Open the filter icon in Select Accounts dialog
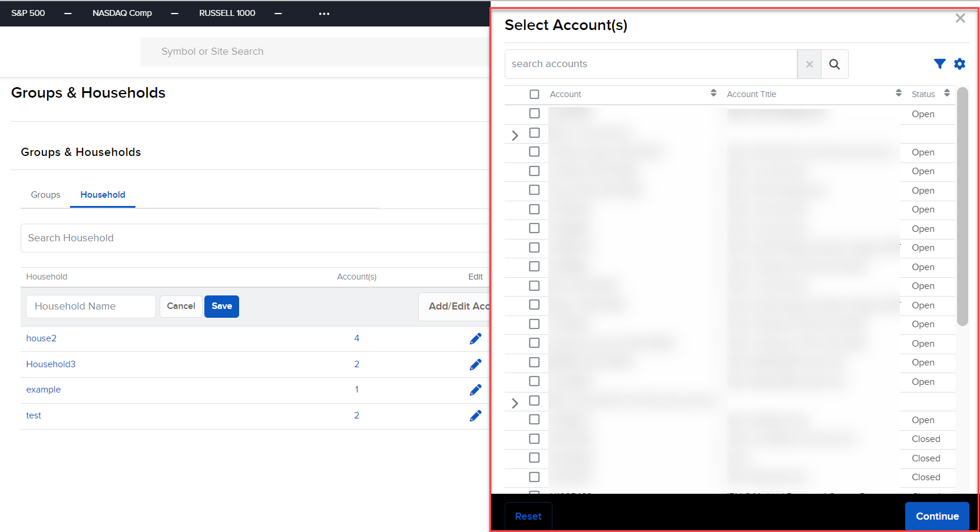This screenshot has width=980, height=532. pos(940,64)
